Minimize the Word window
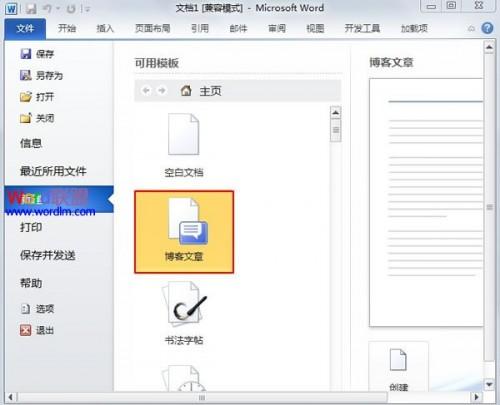 tap(431, 6)
